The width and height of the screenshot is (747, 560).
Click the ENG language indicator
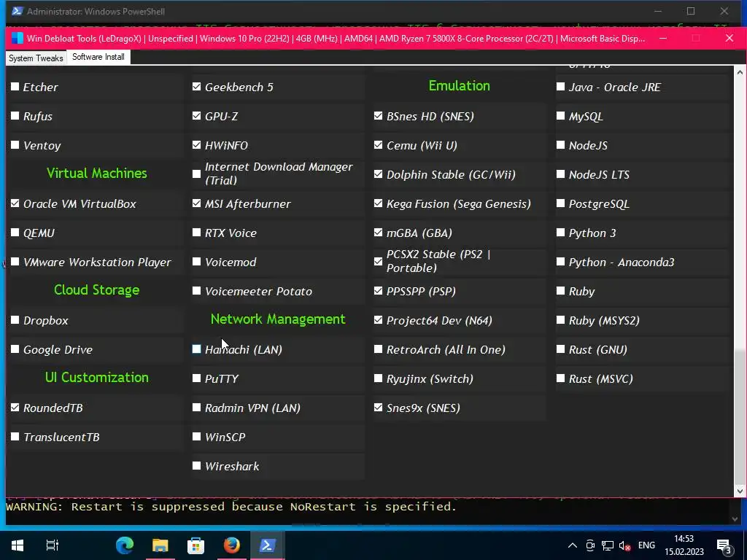pyautogui.click(x=646, y=545)
